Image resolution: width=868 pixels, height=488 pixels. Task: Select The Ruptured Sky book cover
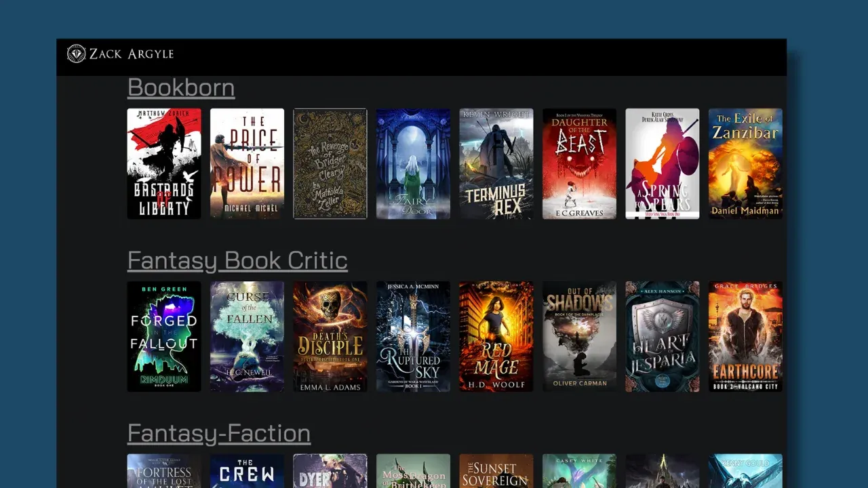tap(413, 336)
